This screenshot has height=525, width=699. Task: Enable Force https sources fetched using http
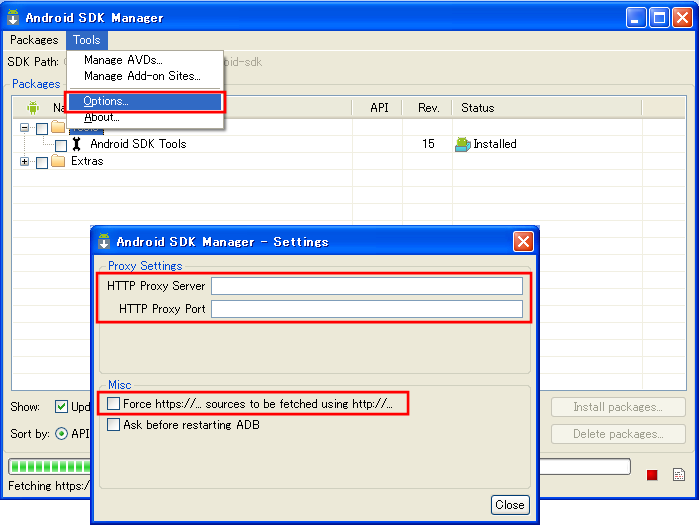pos(114,404)
